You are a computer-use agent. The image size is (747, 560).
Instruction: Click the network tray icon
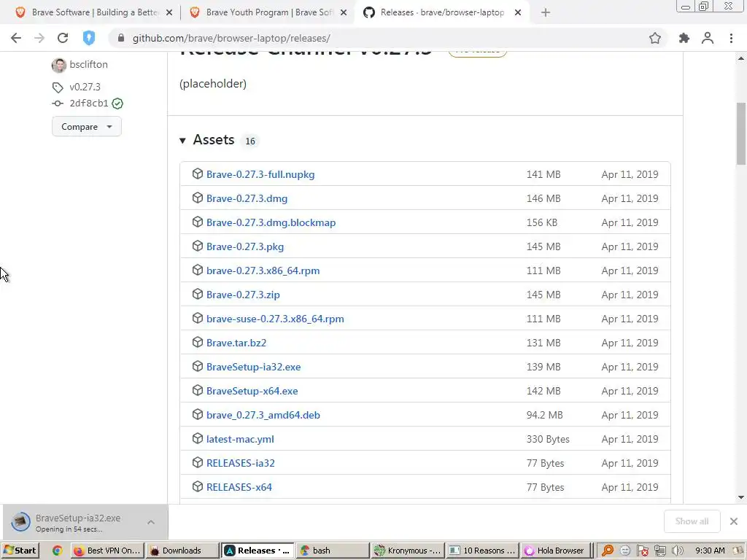tap(659, 551)
